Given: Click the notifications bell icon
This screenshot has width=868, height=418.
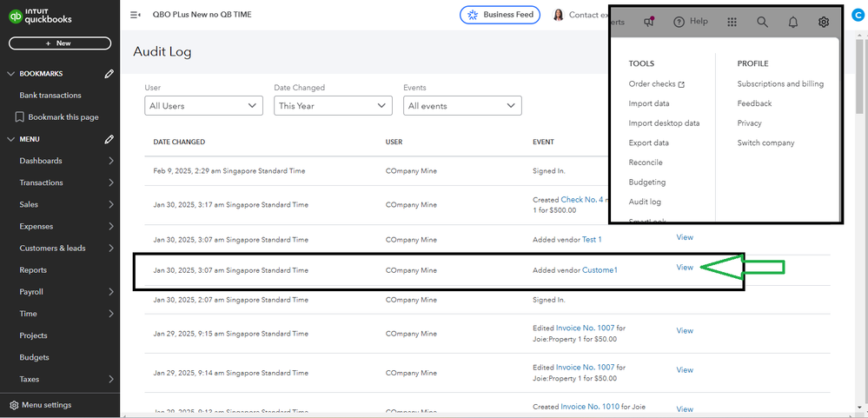Looking at the screenshot, I should click(x=792, y=22).
